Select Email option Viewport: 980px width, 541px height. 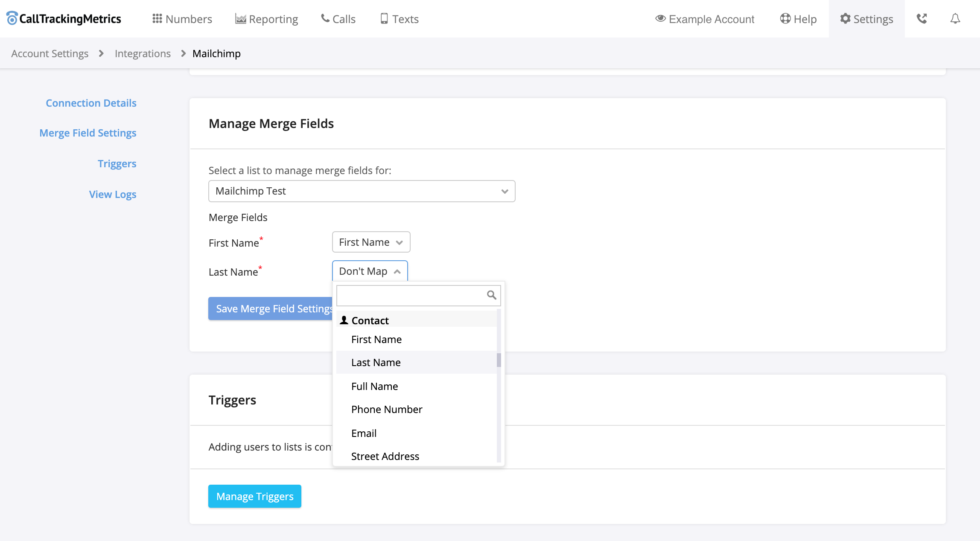(417, 433)
